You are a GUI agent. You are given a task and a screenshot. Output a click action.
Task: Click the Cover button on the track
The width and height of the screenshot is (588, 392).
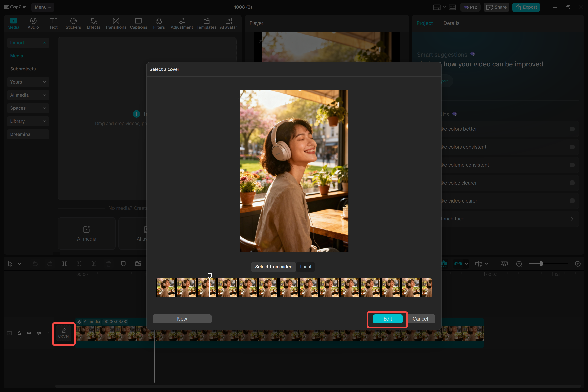(64, 333)
